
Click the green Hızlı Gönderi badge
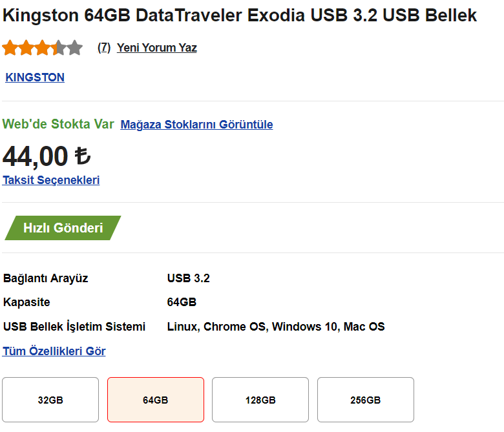coord(63,228)
